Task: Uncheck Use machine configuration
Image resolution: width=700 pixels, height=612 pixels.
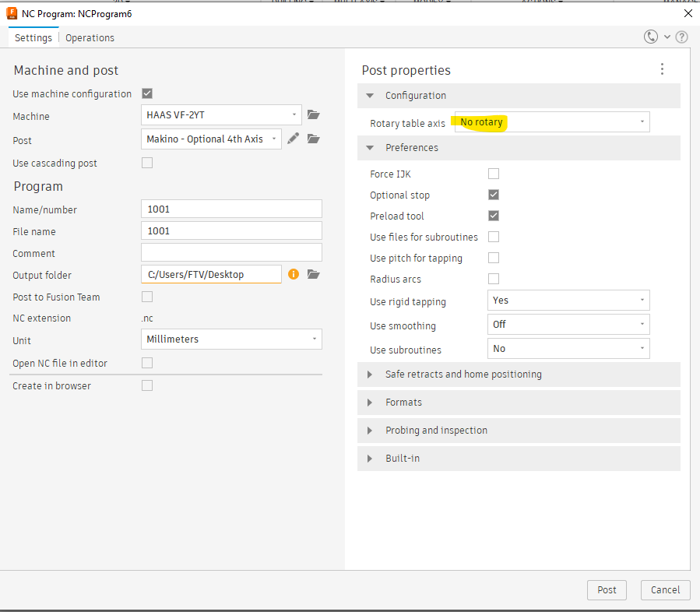Action: tap(147, 93)
